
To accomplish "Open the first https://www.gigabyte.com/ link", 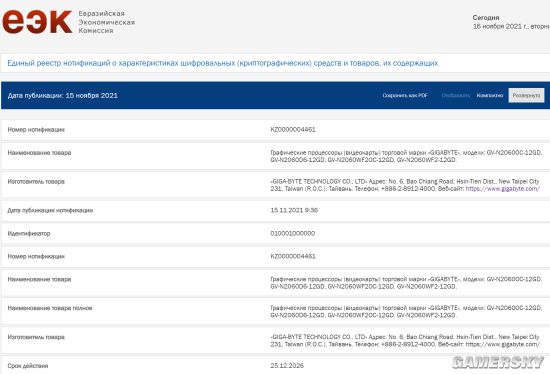I will 503,189.
